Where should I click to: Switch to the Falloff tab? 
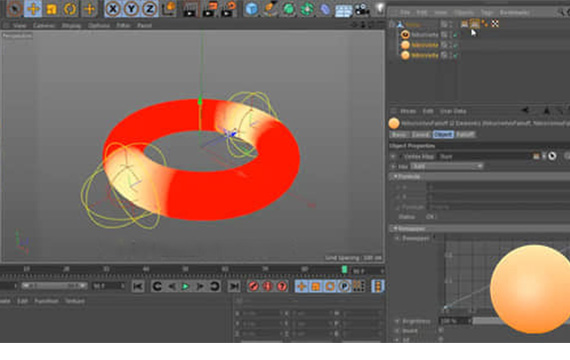pos(465,135)
